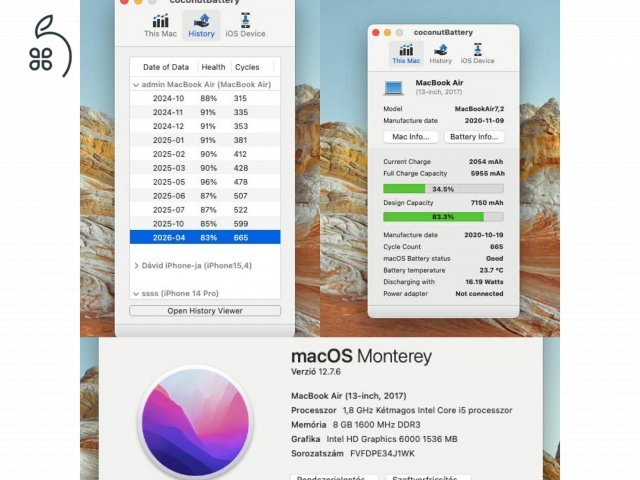Click the Discharging with 16.19 Watts value

click(x=484, y=282)
